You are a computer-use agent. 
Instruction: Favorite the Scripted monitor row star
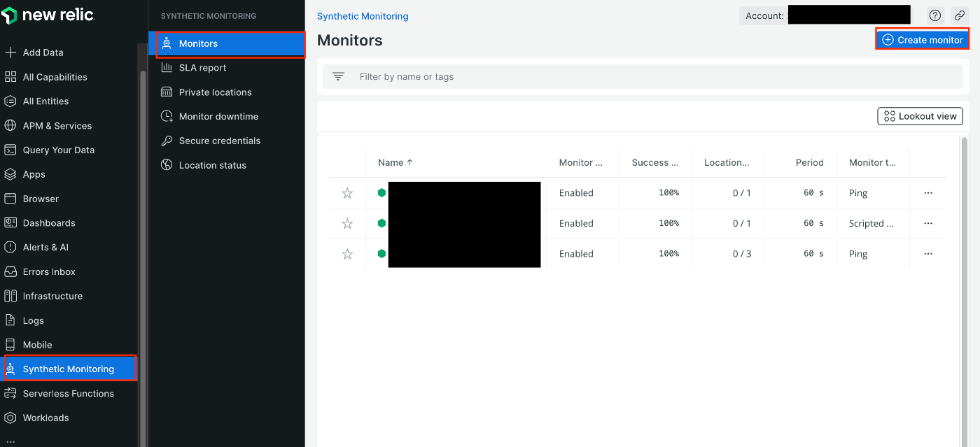[347, 224]
